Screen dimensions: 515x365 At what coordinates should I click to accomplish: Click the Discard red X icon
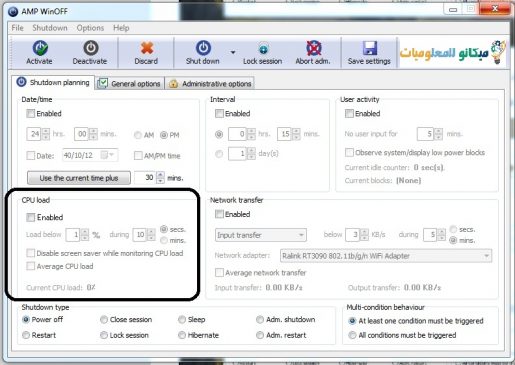(147, 48)
